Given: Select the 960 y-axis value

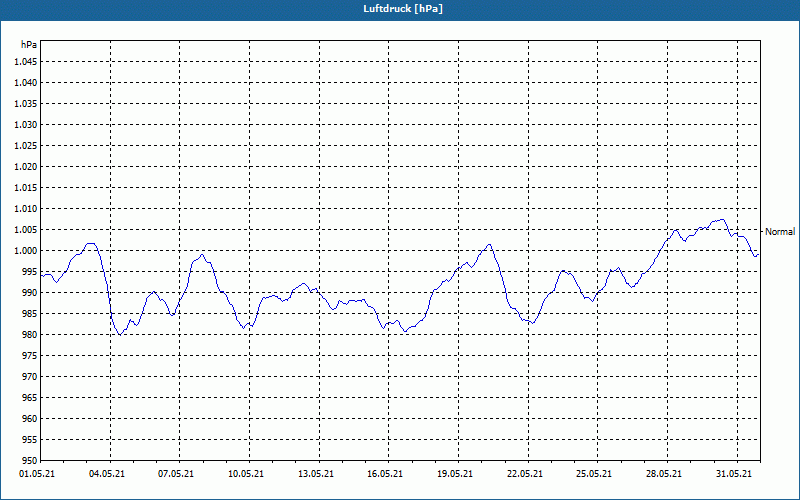Looking at the screenshot, I should tap(30, 418).
